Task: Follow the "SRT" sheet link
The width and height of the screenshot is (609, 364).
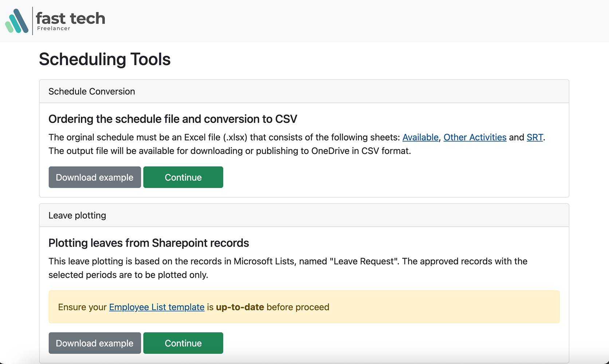Action: pos(534,137)
